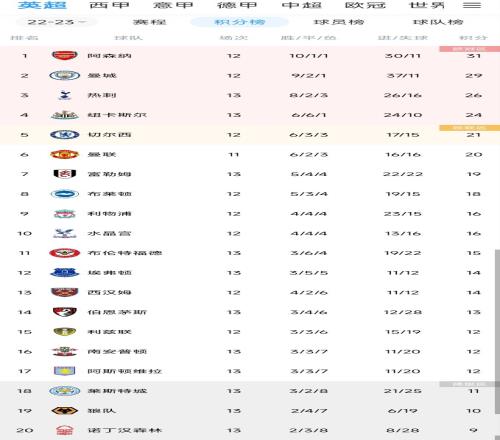Open the 22-23 season dropdown
This screenshot has height=440, width=500.
(57, 22)
